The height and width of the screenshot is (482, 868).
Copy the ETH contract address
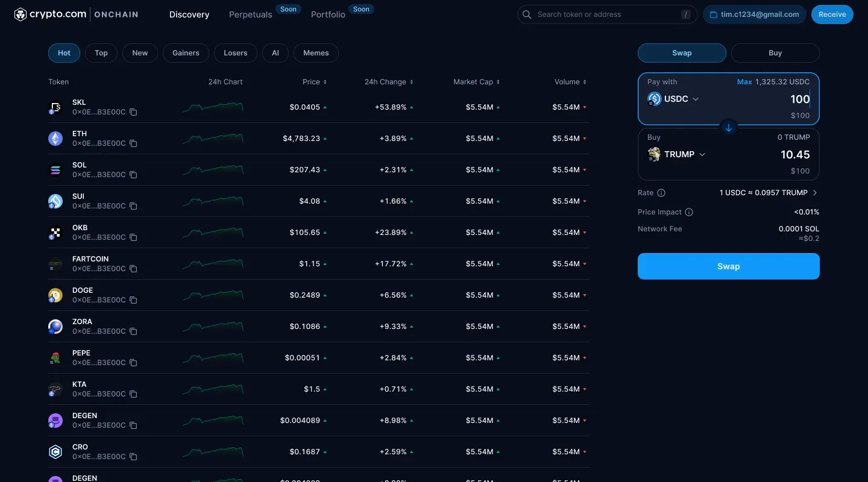(x=133, y=143)
